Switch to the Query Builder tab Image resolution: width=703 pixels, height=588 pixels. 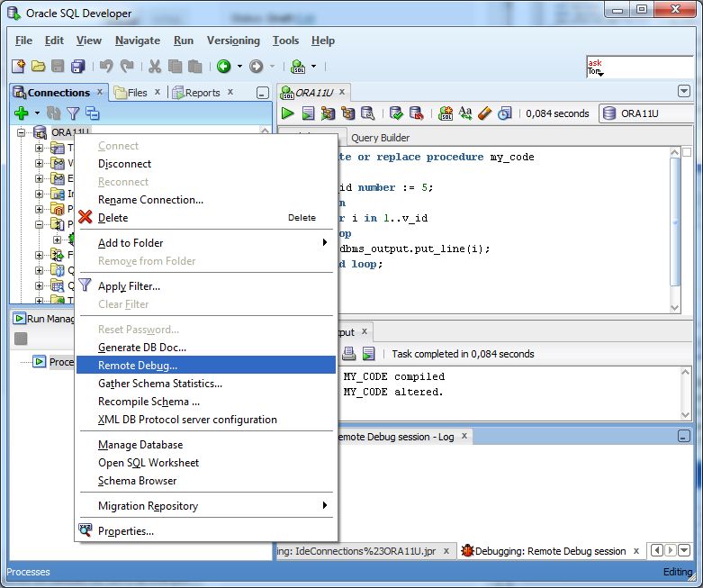[x=380, y=138]
